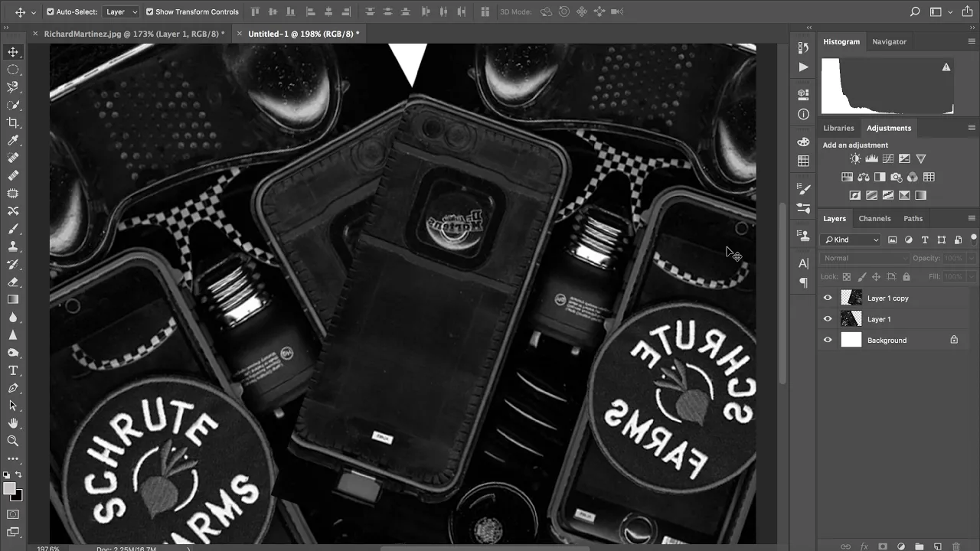Select the Crop tool

(x=13, y=122)
